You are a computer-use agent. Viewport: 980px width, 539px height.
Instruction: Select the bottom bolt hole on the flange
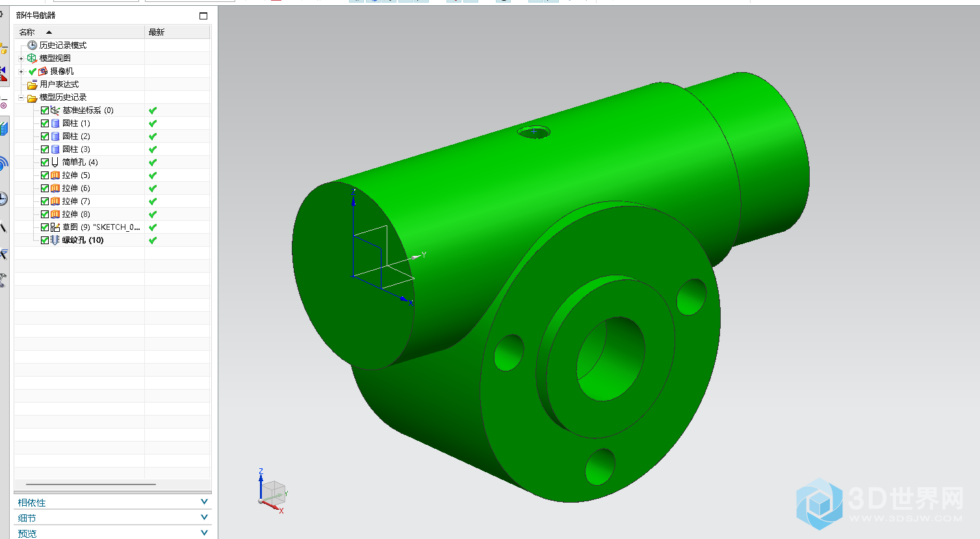[x=600, y=466]
